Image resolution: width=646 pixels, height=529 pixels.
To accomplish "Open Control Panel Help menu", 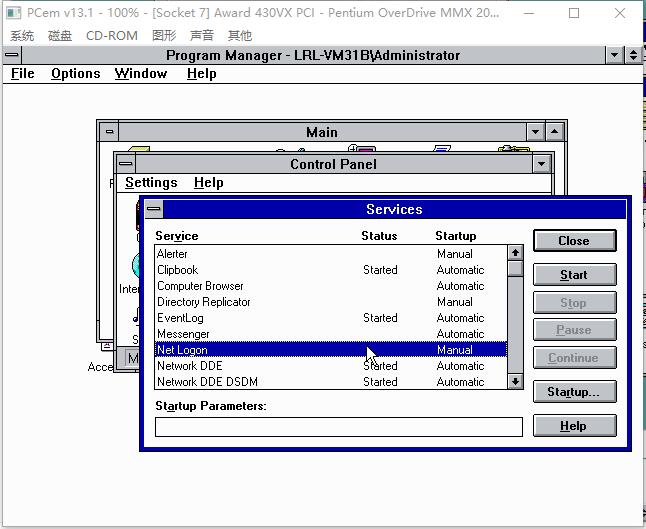I will (208, 183).
